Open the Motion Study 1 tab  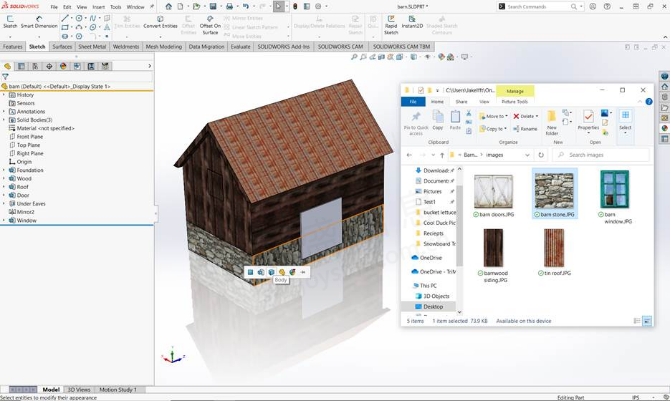pyautogui.click(x=118, y=389)
